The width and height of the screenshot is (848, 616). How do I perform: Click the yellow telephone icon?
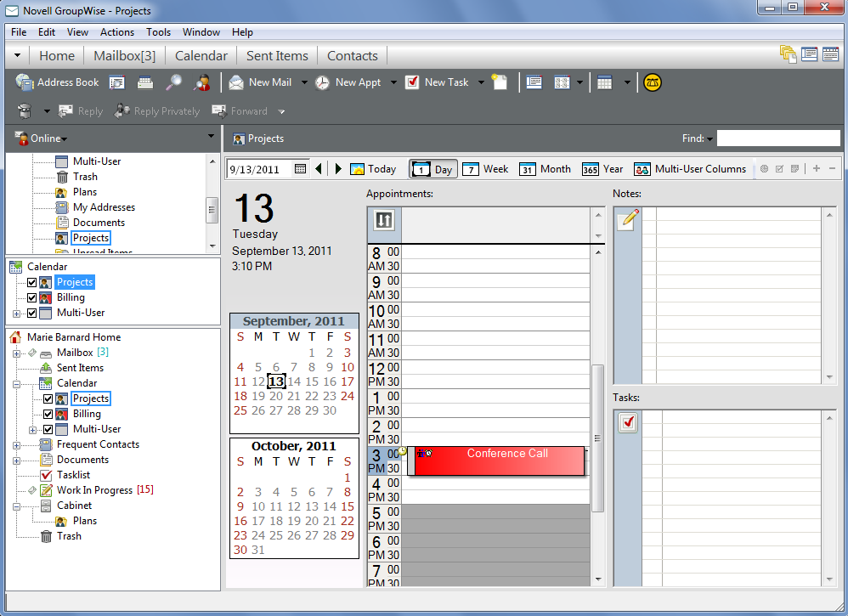653,82
